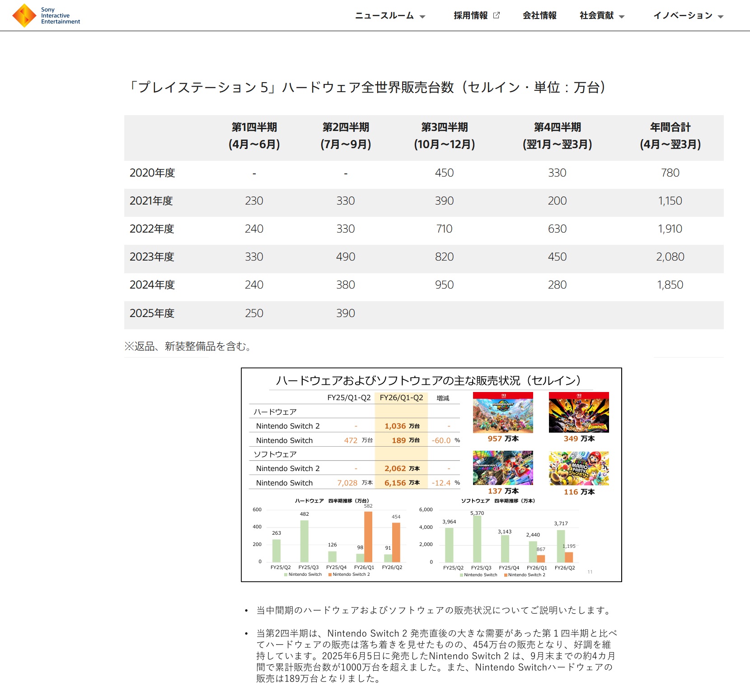Click the tall orange 582 bar for FY26/Q1
The image size is (750, 700).
(x=368, y=536)
